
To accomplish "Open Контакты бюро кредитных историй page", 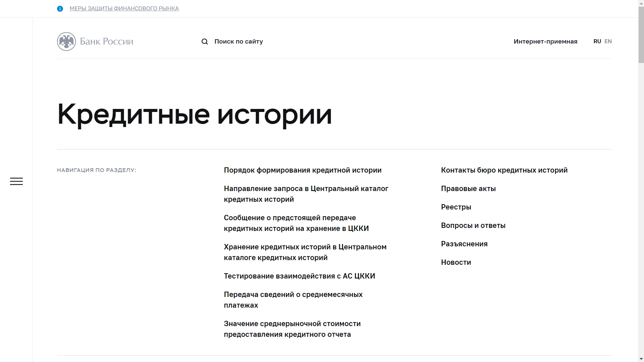I will [504, 170].
